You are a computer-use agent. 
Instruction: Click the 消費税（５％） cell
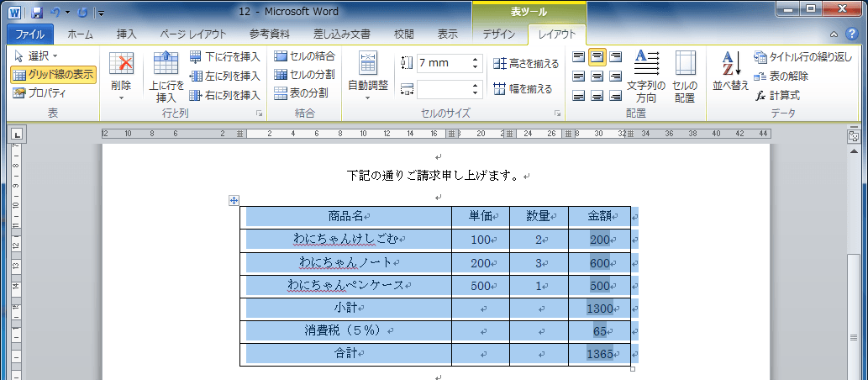(x=345, y=331)
